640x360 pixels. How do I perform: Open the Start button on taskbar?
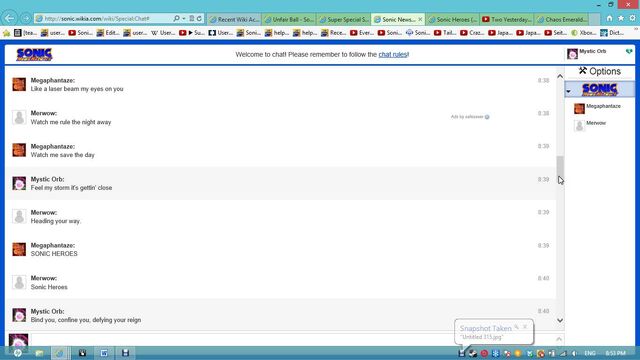click(x=18, y=353)
